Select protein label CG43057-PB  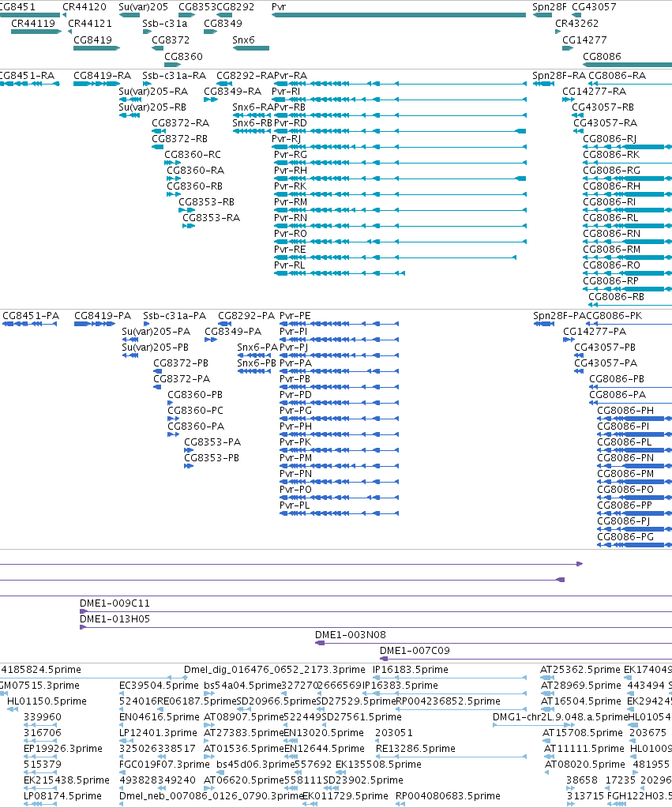click(605, 347)
